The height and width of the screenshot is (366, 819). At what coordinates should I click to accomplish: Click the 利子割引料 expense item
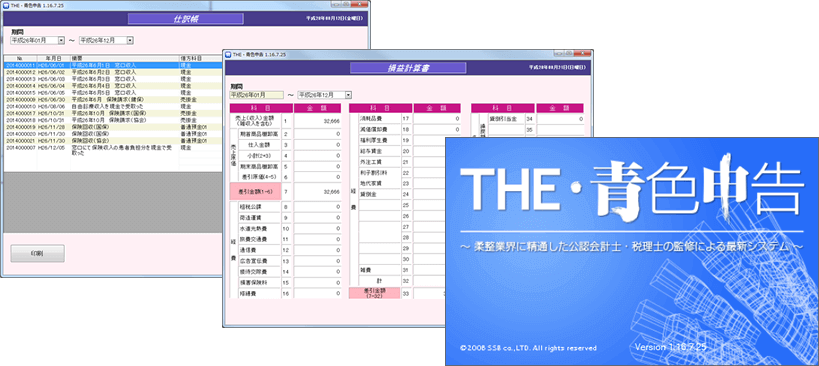[x=379, y=173]
